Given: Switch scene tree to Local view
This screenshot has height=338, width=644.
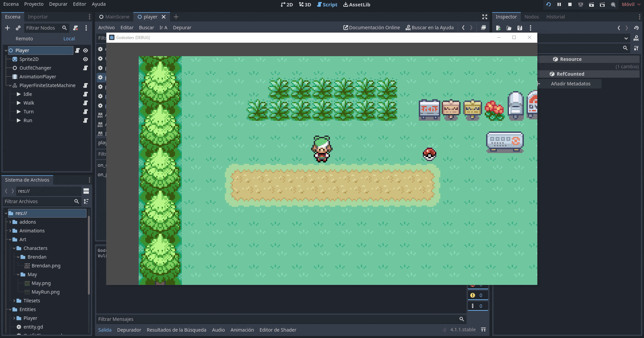Looking at the screenshot, I should (x=69, y=39).
